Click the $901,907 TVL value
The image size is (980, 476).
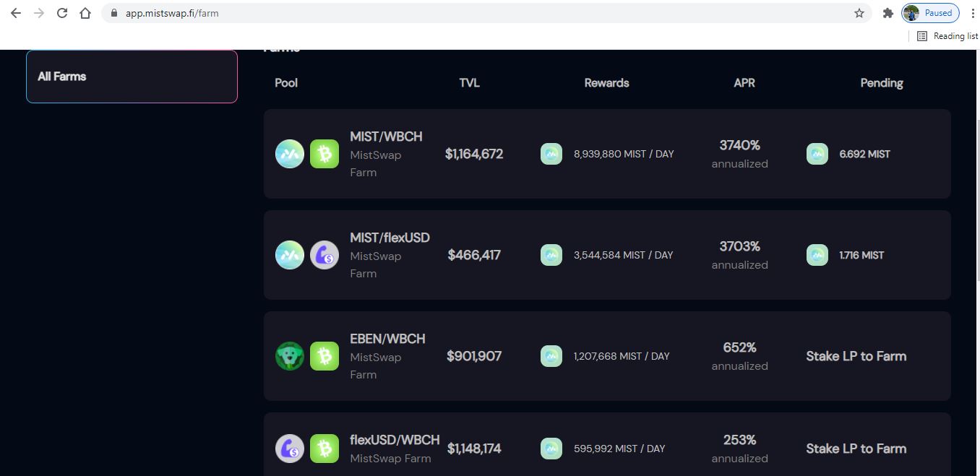[474, 356]
